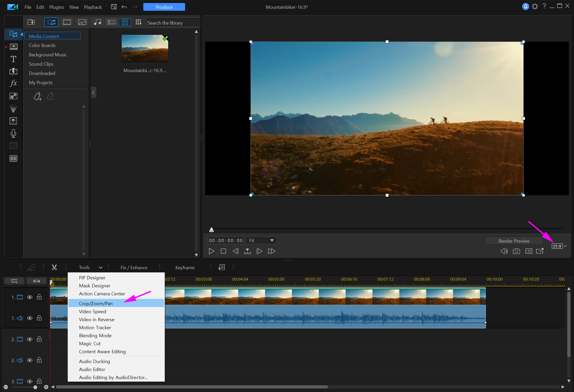Lock audio track 1
The width and height of the screenshot is (574, 392).
tap(39, 318)
